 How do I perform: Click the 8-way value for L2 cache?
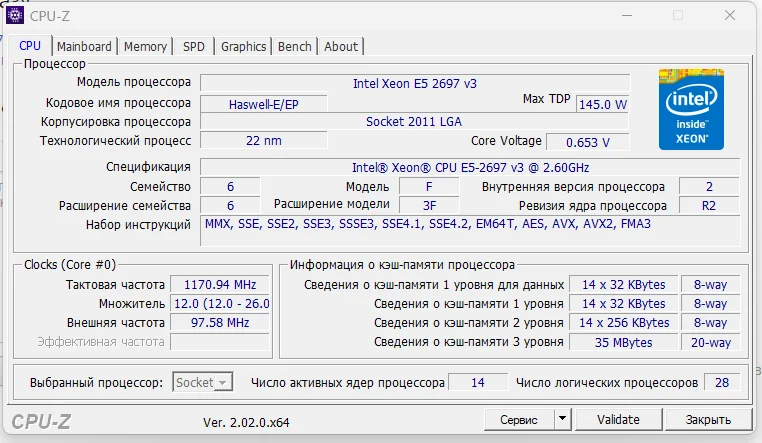[710, 323]
